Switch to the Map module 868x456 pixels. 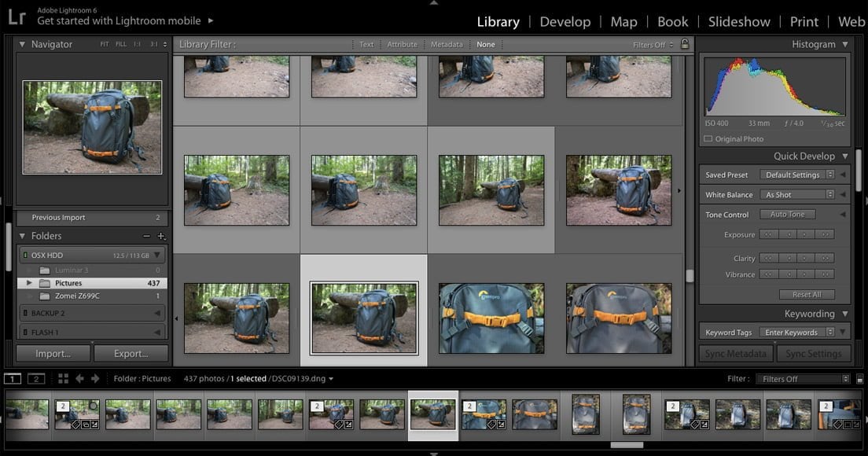coord(624,21)
